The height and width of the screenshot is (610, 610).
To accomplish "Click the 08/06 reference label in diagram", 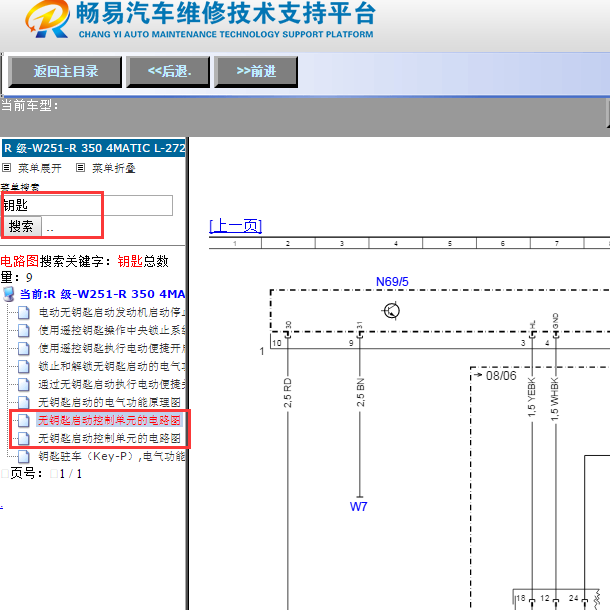I will click(501, 376).
